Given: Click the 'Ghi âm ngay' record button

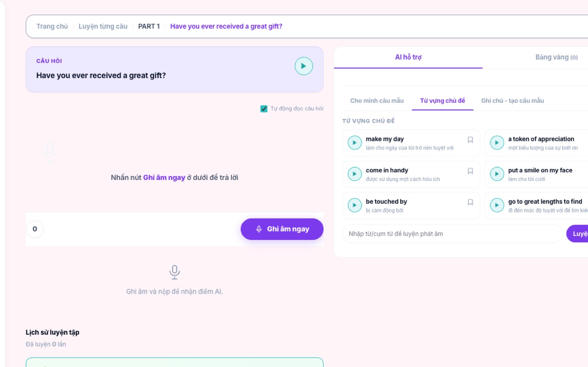Looking at the screenshot, I should [282, 229].
